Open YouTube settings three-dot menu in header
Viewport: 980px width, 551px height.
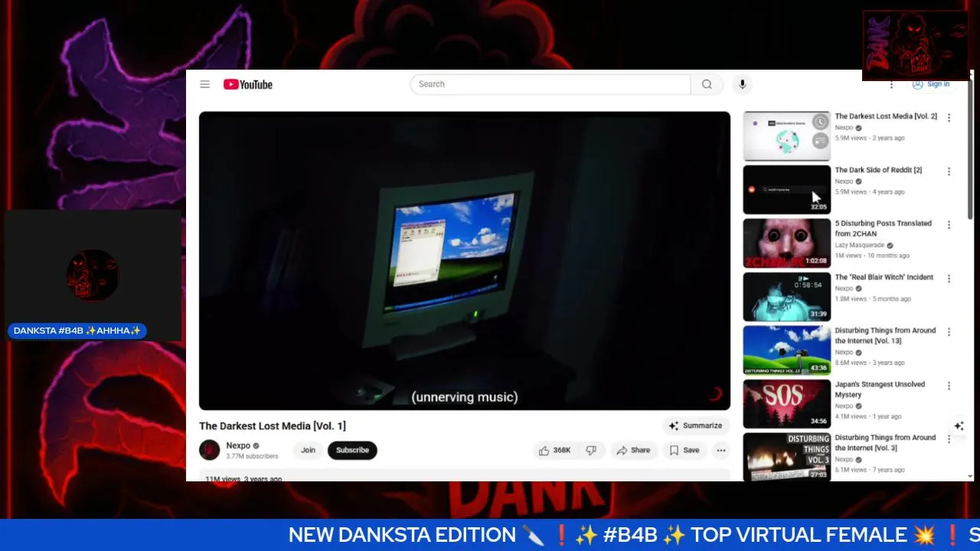point(891,85)
